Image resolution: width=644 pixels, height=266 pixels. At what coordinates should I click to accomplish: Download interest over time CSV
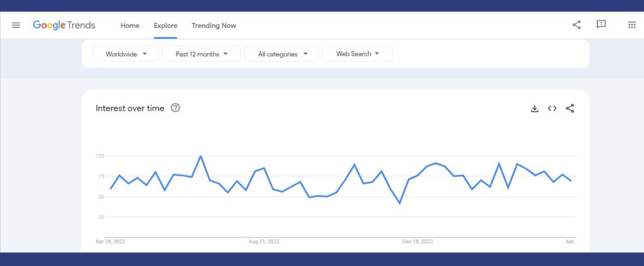click(x=534, y=108)
